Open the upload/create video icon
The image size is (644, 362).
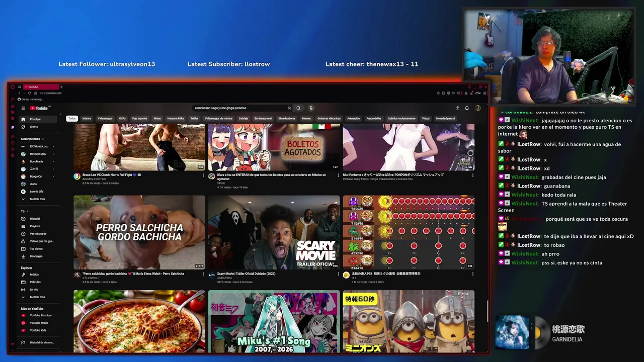(458, 108)
